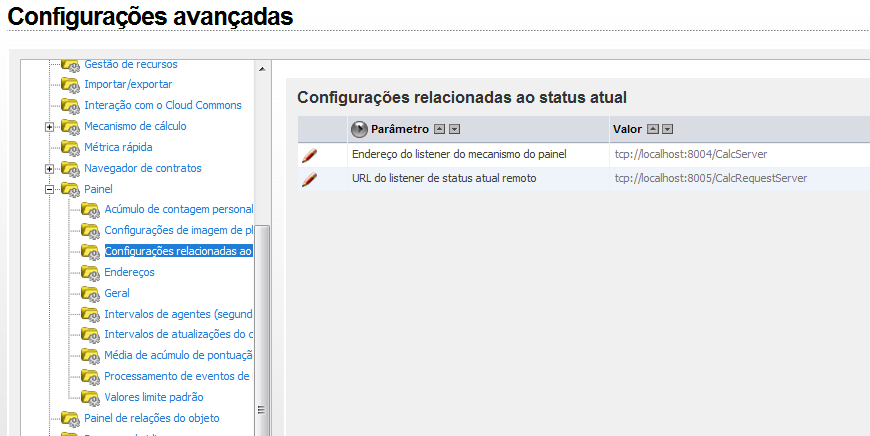
Task: Collapse the Painel tree node
Action: (49, 190)
